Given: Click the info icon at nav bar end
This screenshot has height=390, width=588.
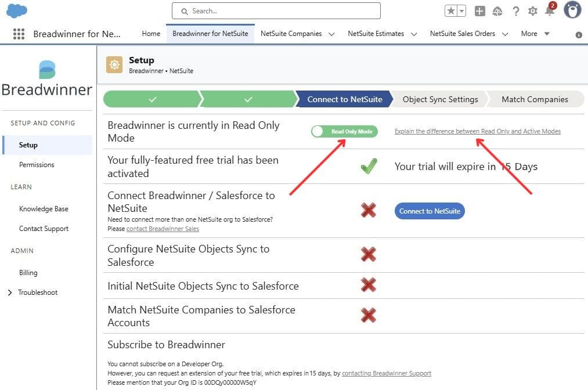Looking at the screenshot, I should (x=579, y=35).
